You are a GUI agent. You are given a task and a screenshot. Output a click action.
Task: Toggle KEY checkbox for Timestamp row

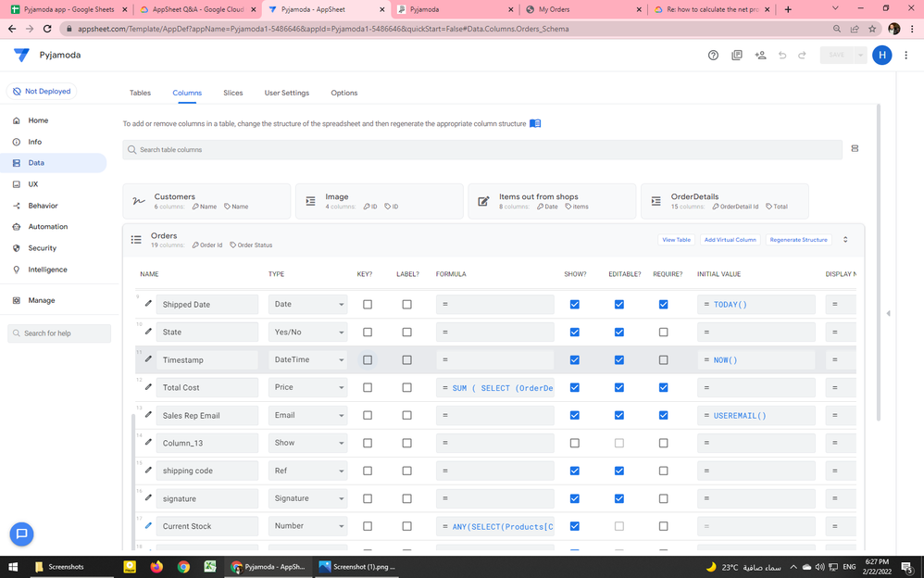(x=368, y=359)
